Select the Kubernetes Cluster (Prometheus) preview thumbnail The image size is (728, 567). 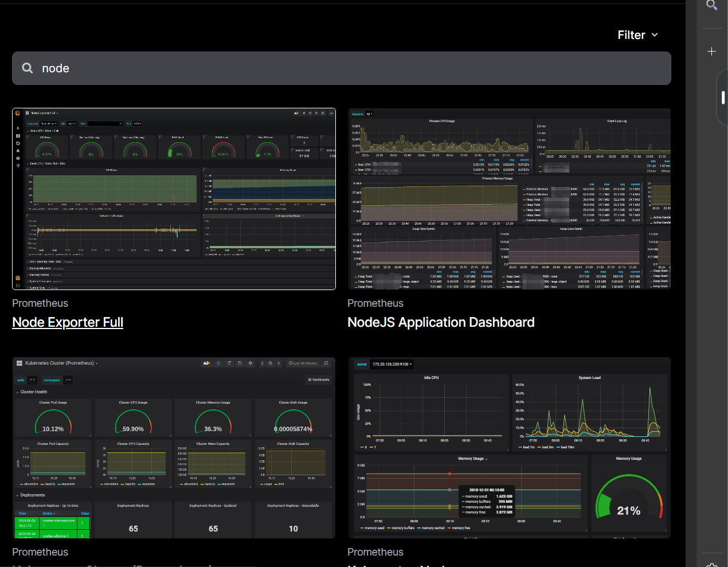(174, 448)
